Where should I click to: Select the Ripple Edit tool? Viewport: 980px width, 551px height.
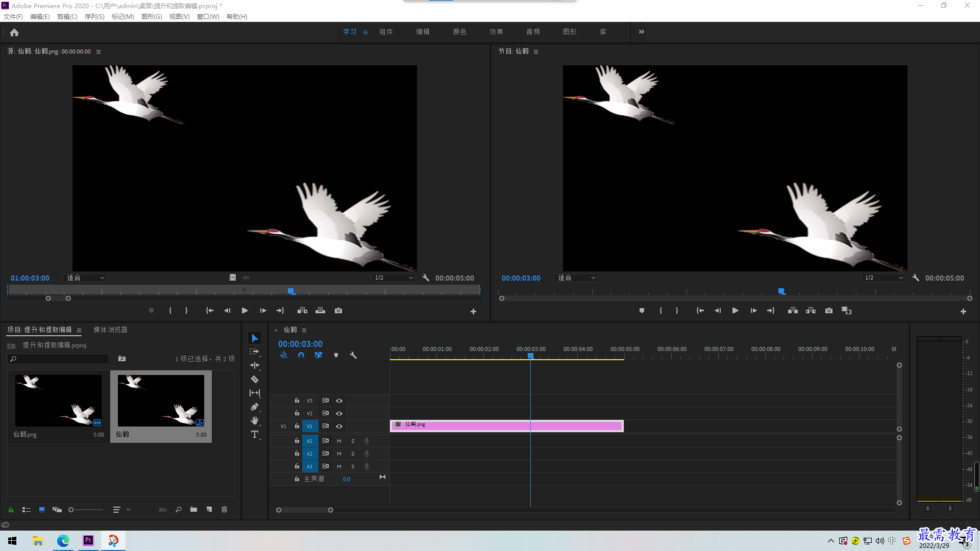click(255, 365)
